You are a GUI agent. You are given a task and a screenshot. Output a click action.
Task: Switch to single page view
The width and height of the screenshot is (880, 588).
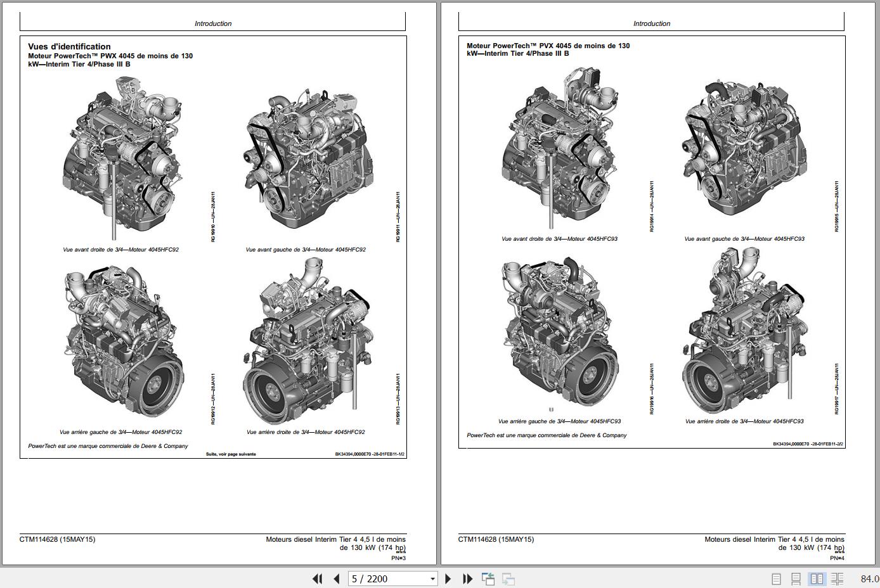click(x=776, y=579)
